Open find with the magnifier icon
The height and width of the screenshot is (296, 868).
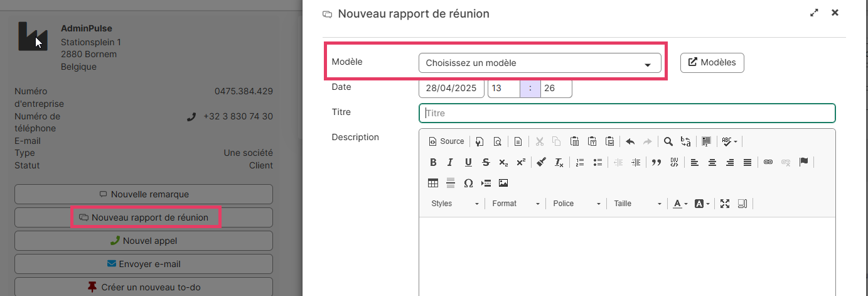tap(668, 141)
